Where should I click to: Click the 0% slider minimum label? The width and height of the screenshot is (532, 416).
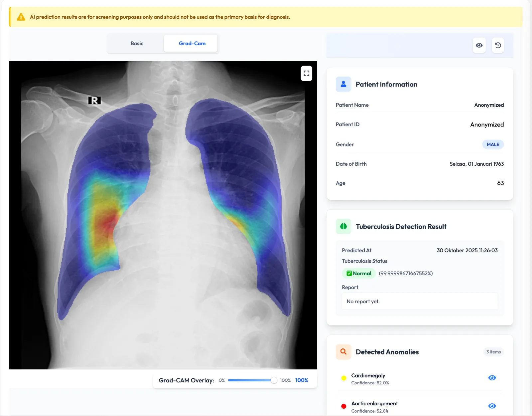click(x=222, y=380)
